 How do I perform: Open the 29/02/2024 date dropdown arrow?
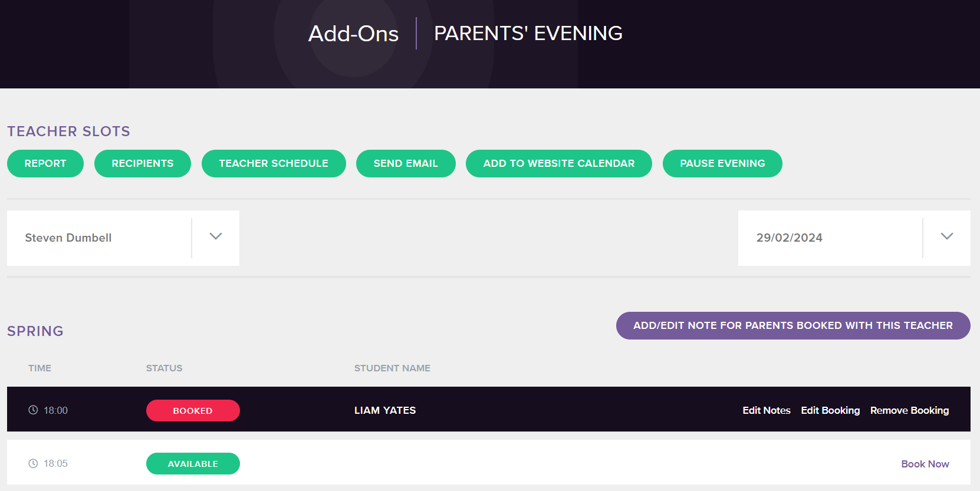[947, 236]
